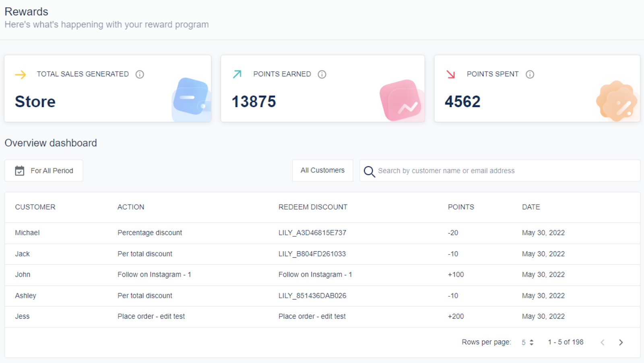The height and width of the screenshot is (363, 644).
Task: Focus the customer name or email search field
Action: click(x=503, y=171)
